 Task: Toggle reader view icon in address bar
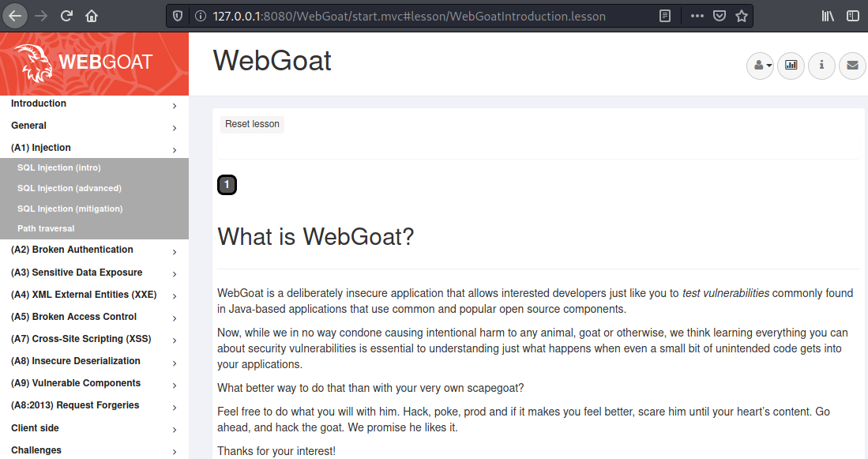pos(665,16)
